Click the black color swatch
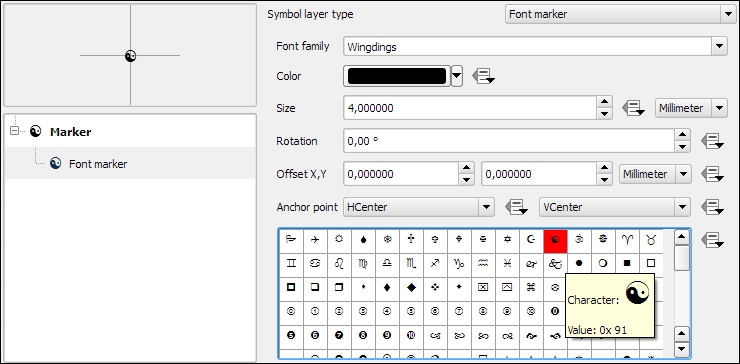Screen dimensions: 740x364 coord(397,76)
